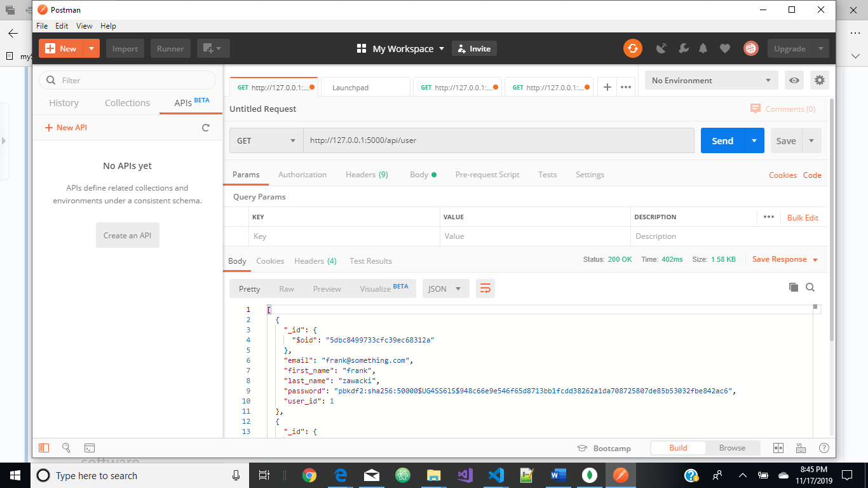
Task: Open query params column options ellipsis
Action: click(769, 217)
